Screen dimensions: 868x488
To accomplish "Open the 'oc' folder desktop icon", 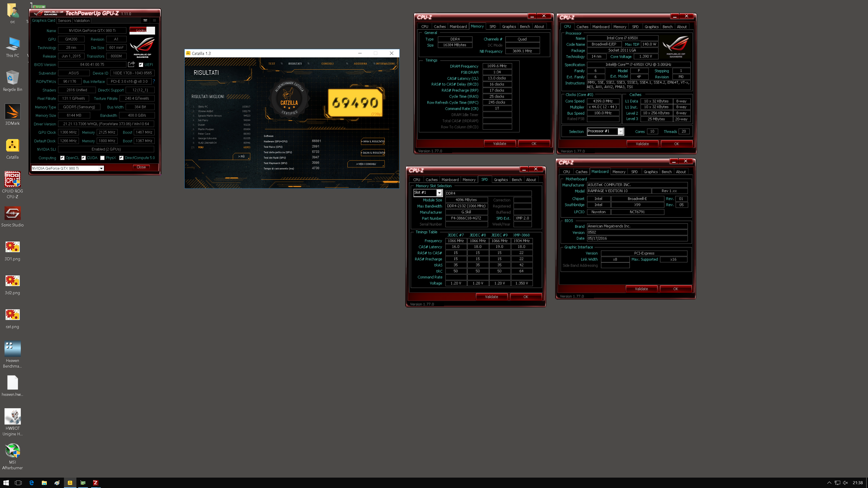I will click(12, 14).
